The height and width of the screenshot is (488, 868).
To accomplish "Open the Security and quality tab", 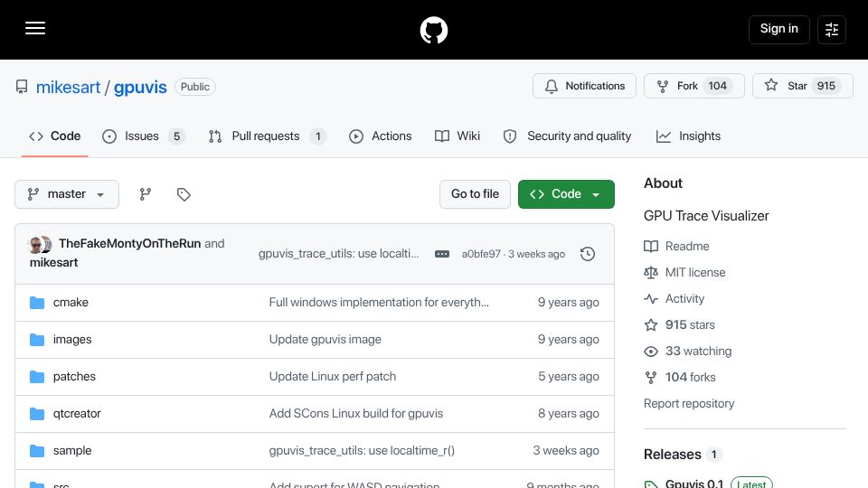I will pos(567,136).
